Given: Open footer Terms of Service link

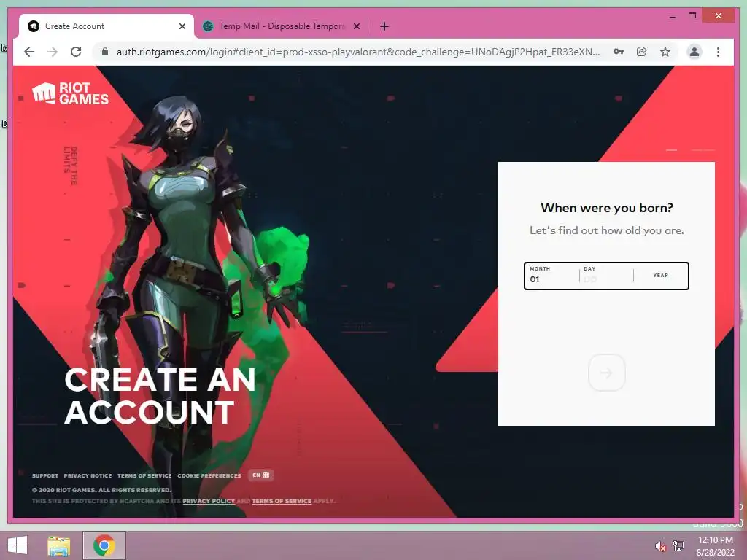Looking at the screenshot, I should [x=144, y=475].
